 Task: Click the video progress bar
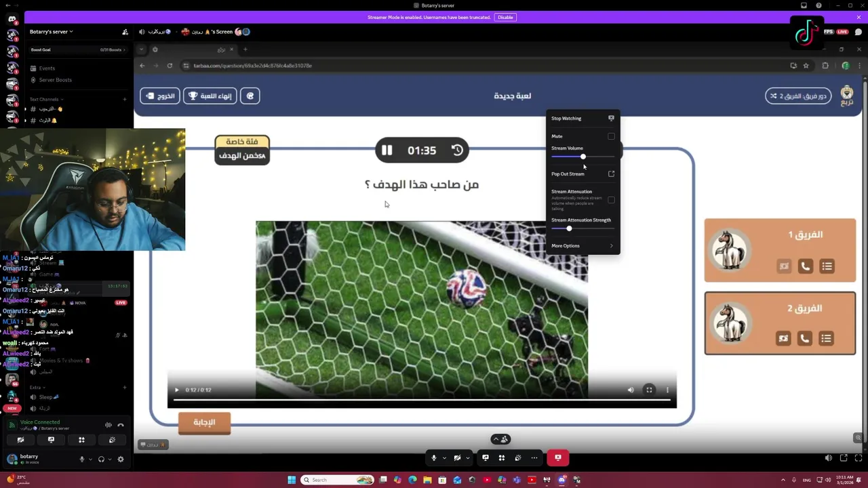click(422, 400)
